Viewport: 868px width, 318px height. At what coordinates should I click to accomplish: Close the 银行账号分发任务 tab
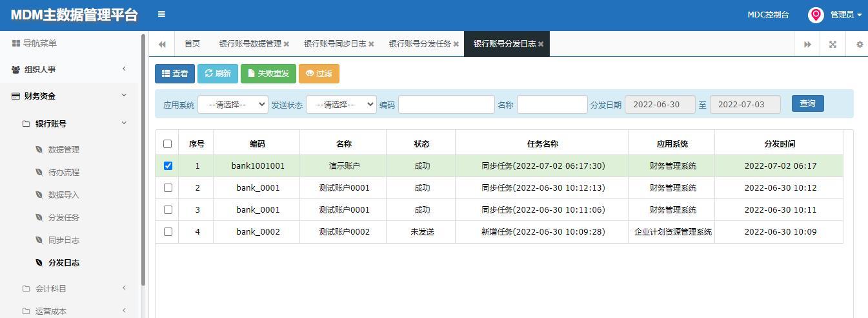456,44
